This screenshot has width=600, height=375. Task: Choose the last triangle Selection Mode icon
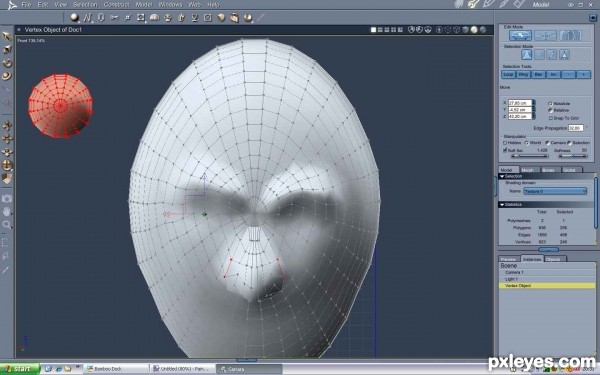click(564, 55)
